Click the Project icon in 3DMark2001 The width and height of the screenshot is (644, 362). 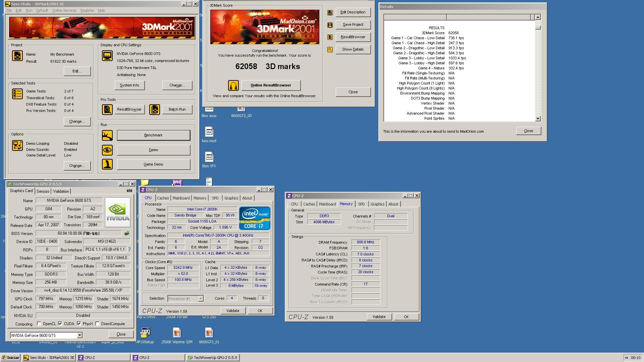click(x=17, y=56)
